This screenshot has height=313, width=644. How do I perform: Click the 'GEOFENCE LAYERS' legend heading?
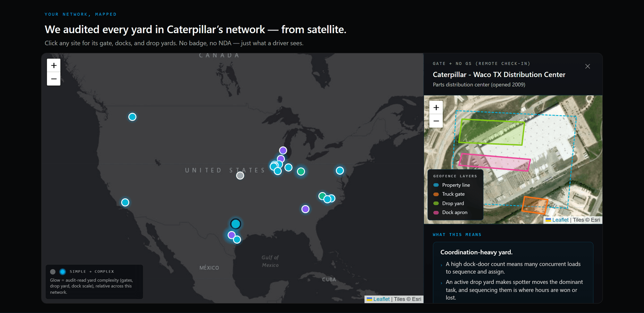455,176
